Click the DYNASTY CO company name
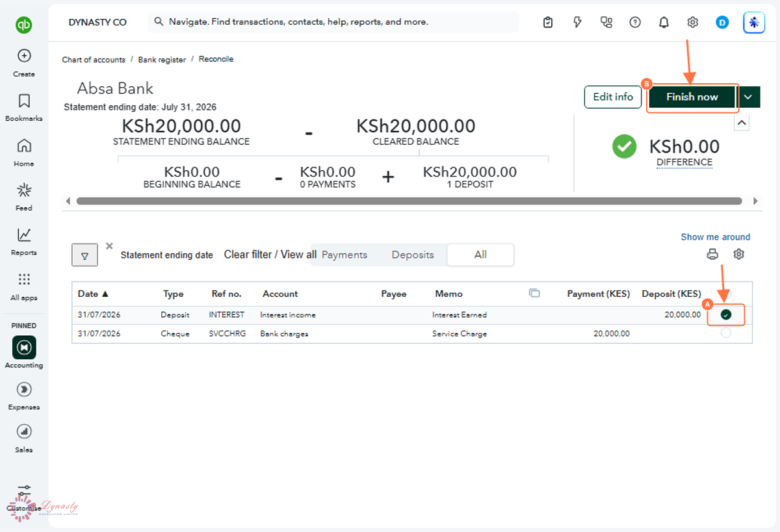The height and width of the screenshot is (532, 780). pyautogui.click(x=97, y=22)
